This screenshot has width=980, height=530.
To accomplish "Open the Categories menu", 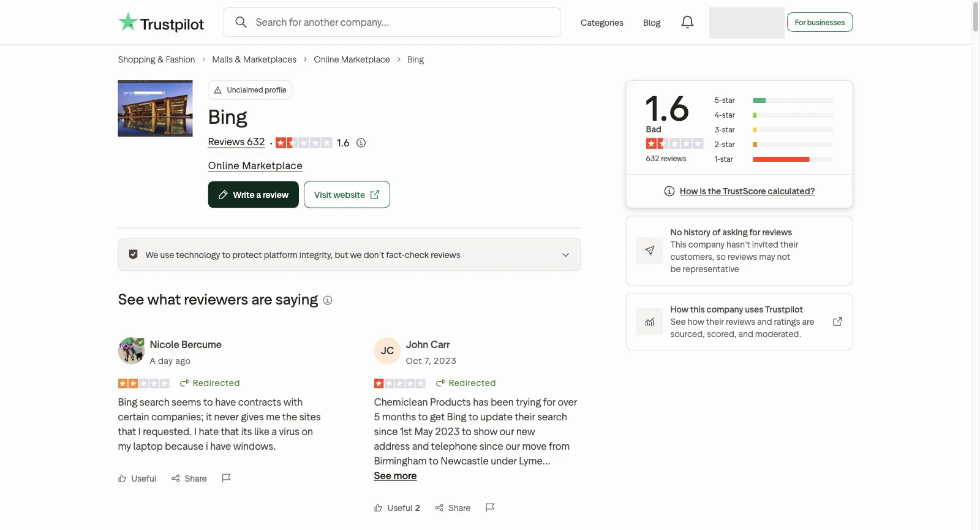I will pyautogui.click(x=601, y=23).
